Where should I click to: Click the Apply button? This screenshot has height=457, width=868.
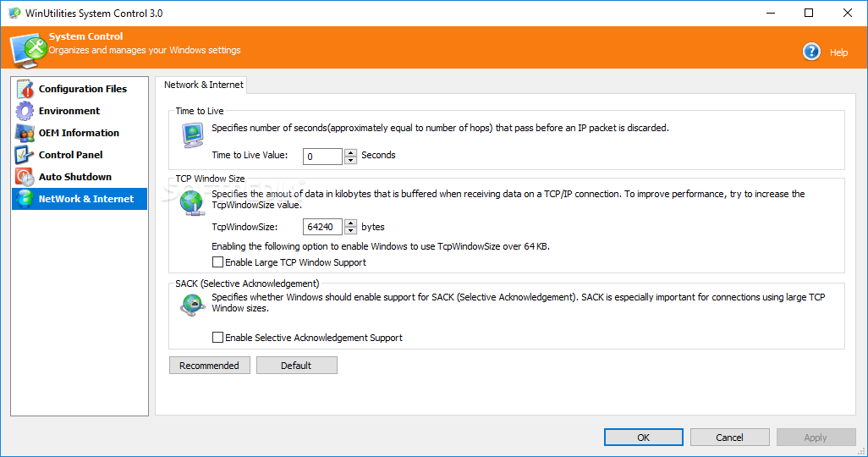point(816,437)
